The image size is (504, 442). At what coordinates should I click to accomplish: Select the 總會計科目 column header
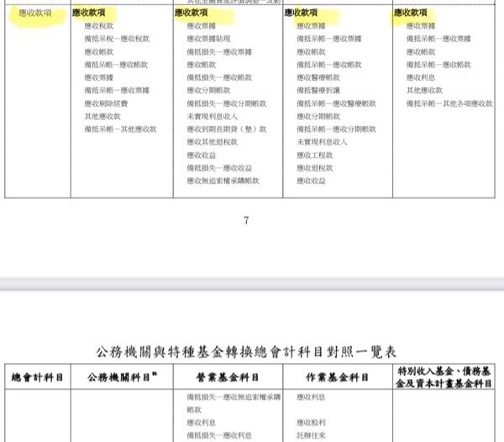coord(34,377)
